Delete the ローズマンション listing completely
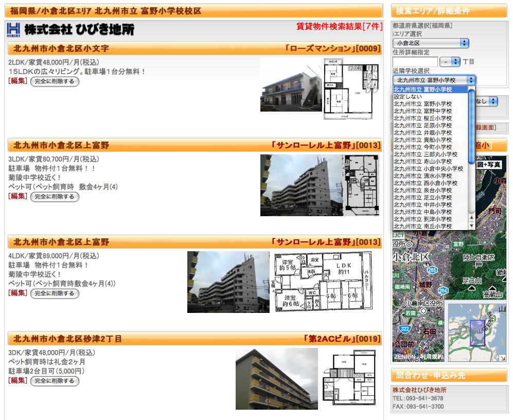The image size is (513, 420). 55,81
